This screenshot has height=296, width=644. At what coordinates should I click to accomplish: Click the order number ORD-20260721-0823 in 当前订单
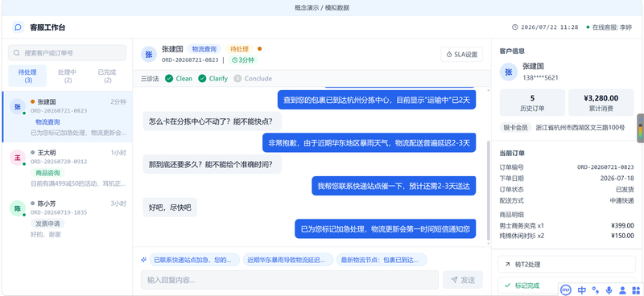point(605,167)
